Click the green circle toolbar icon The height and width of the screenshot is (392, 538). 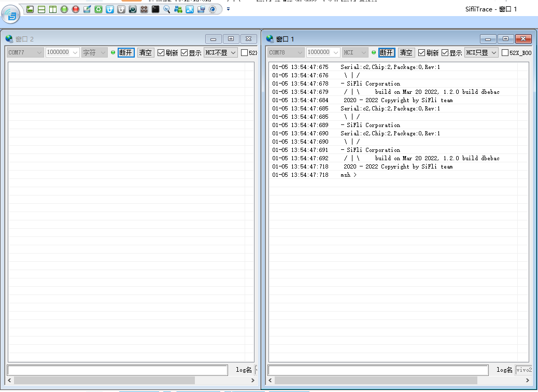[x=64, y=9]
